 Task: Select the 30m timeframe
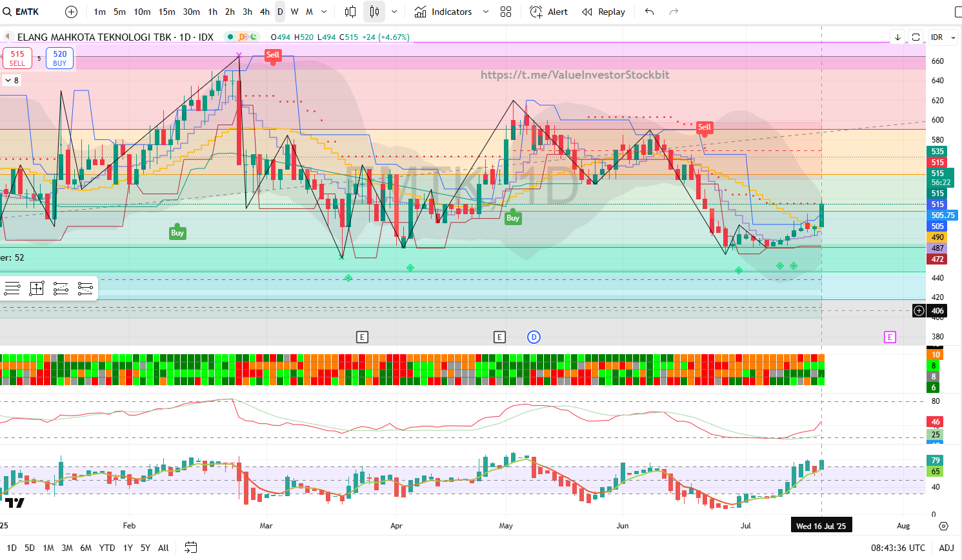[x=191, y=12]
